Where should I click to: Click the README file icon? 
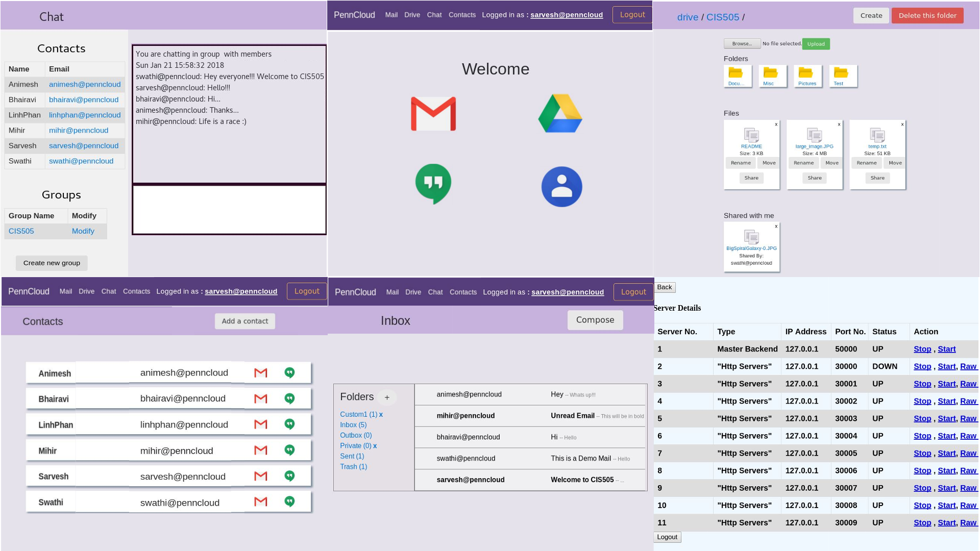click(751, 135)
